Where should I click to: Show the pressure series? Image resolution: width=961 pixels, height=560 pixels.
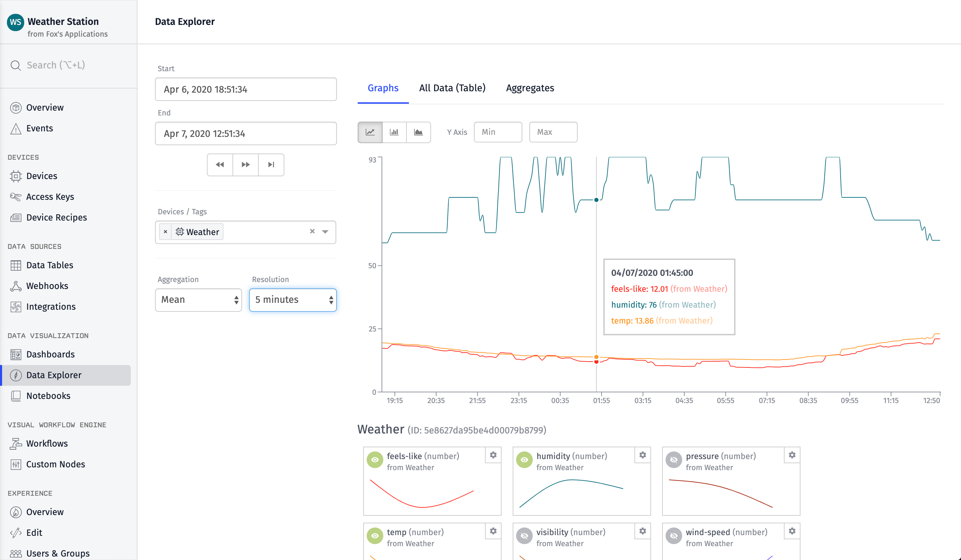point(674,460)
